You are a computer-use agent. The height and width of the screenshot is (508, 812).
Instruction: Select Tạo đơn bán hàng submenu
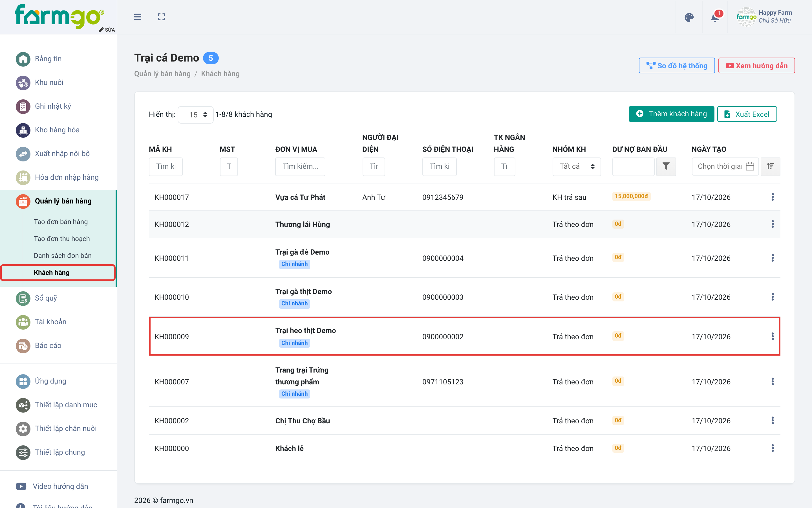pyautogui.click(x=61, y=222)
